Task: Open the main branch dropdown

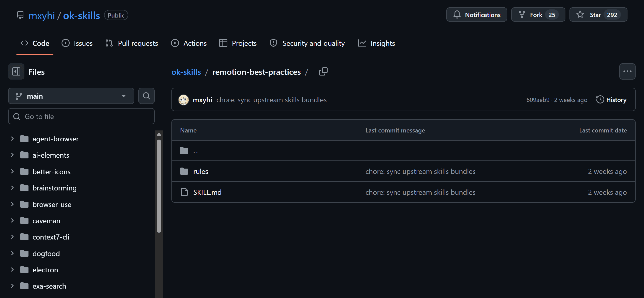Action: (71, 96)
